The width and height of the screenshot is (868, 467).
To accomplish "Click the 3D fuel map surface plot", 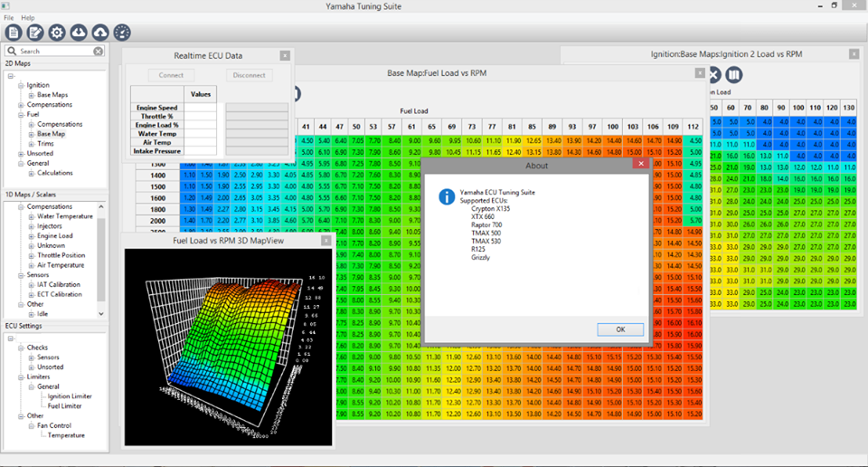I will point(228,347).
